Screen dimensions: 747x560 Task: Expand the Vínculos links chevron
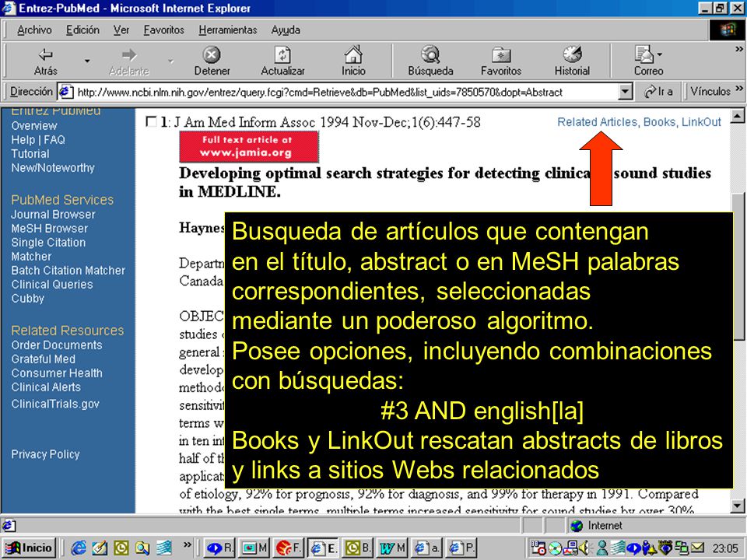point(739,89)
